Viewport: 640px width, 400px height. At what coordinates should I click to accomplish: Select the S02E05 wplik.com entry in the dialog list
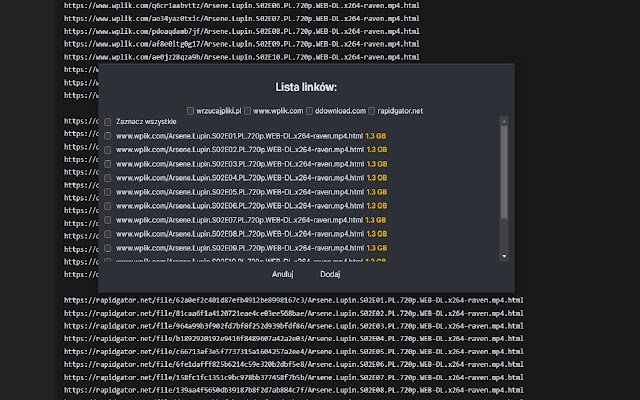tap(240, 192)
